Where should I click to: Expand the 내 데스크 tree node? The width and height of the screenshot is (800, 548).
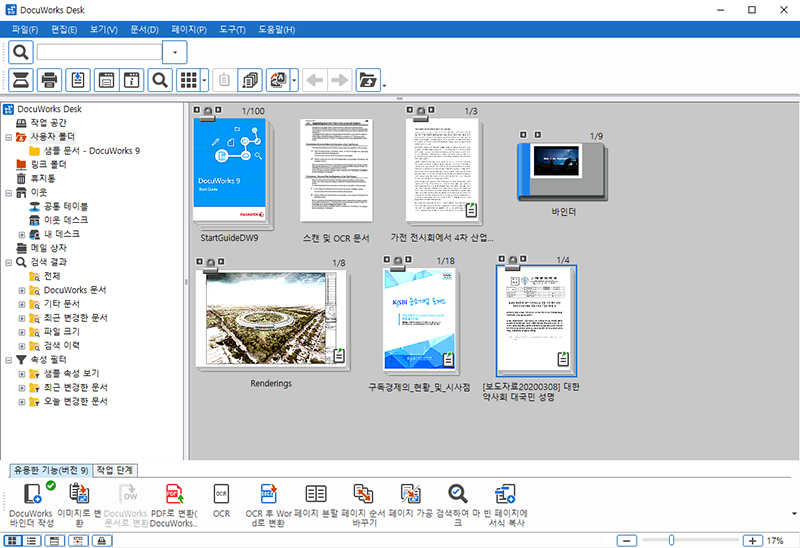tap(22, 235)
